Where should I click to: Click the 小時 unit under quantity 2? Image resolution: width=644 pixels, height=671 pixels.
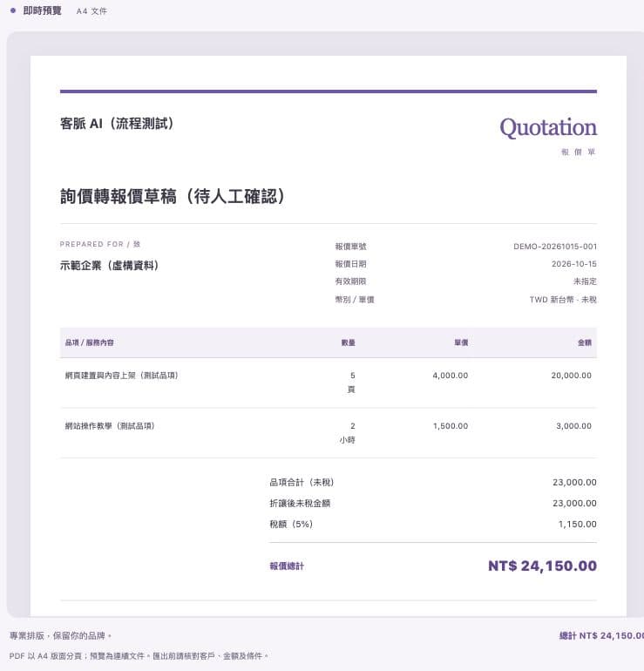pos(347,440)
